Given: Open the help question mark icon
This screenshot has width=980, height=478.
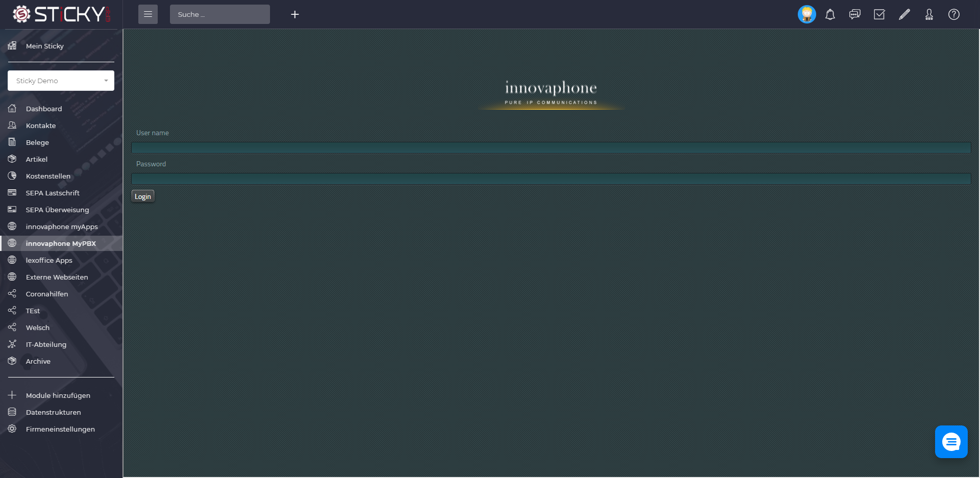Looking at the screenshot, I should [954, 14].
